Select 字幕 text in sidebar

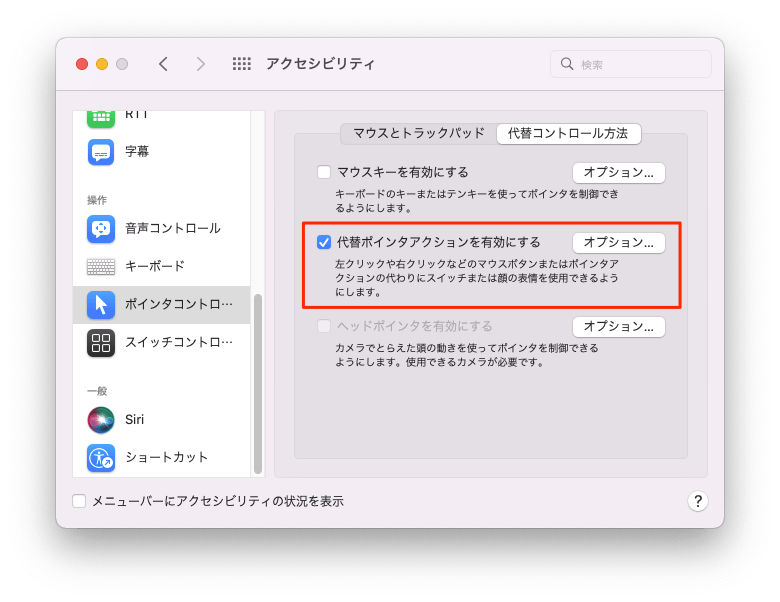(137, 152)
